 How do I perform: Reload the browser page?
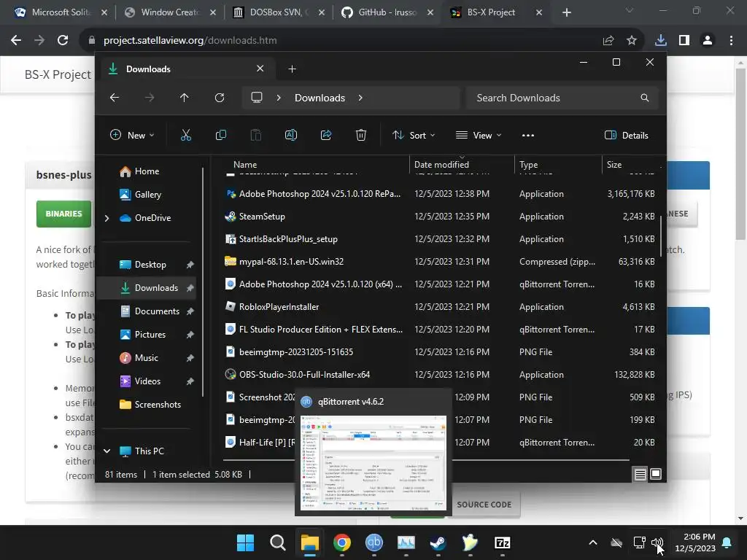[63, 41]
